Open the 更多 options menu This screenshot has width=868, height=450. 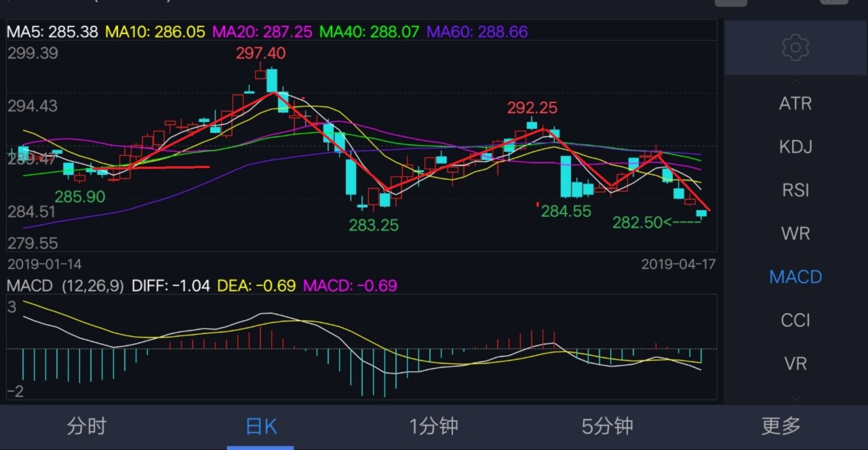pos(780,426)
